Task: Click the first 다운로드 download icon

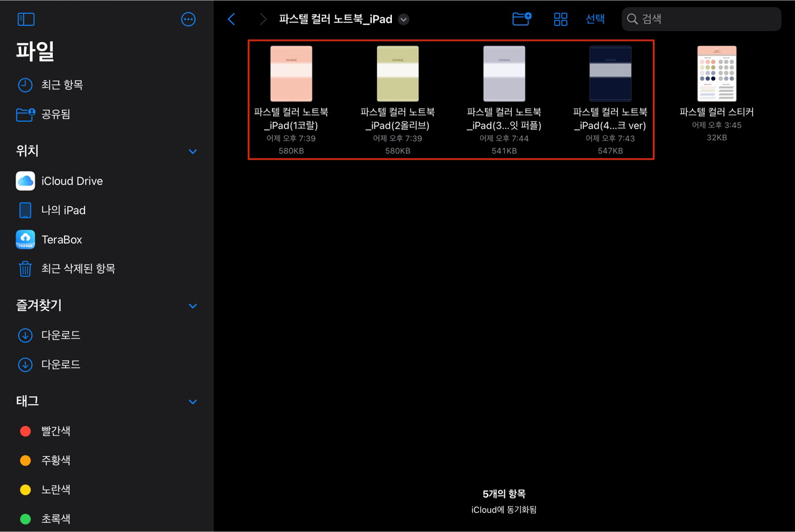Action: (25, 335)
